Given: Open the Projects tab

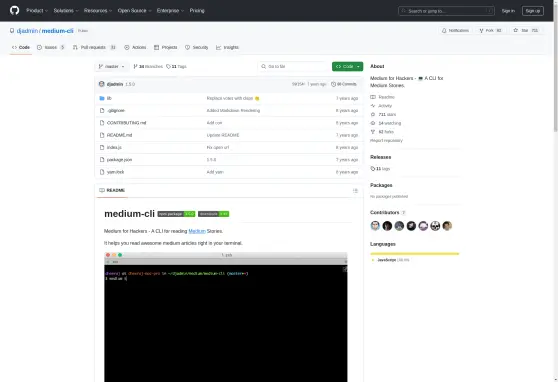Looking at the screenshot, I should (x=165, y=47).
